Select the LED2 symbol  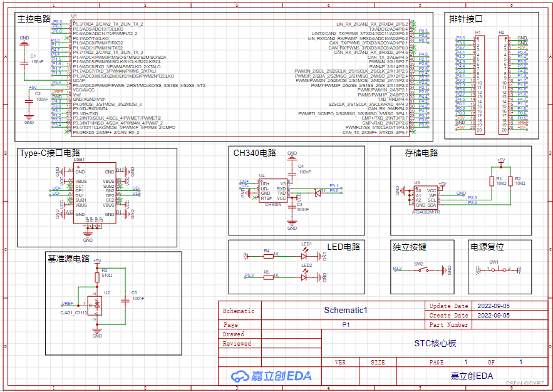(x=304, y=276)
